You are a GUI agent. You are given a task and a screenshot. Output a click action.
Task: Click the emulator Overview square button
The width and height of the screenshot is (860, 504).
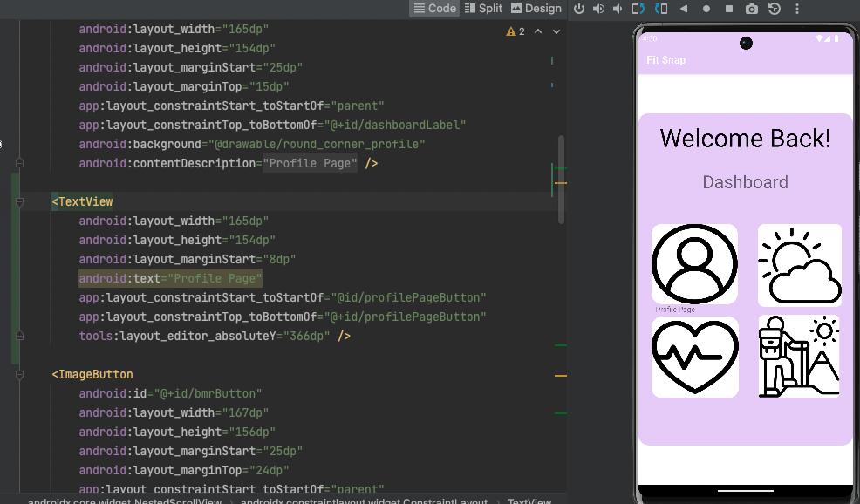click(x=729, y=9)
